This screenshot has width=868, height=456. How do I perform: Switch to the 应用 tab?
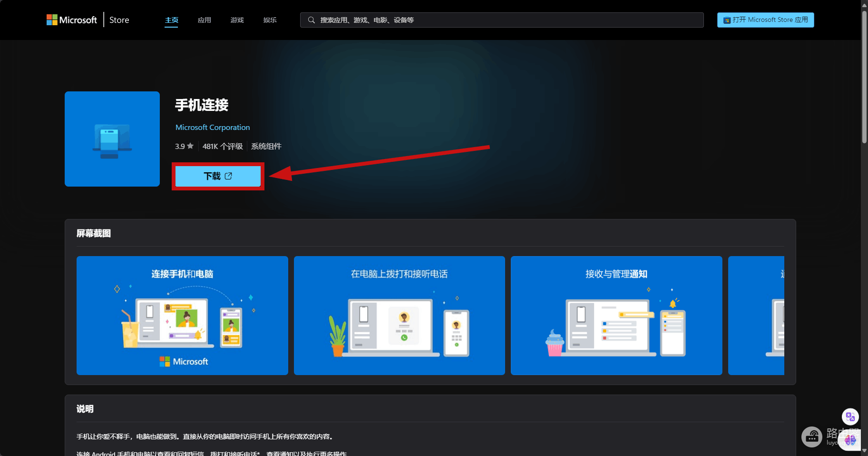point(204,20)
